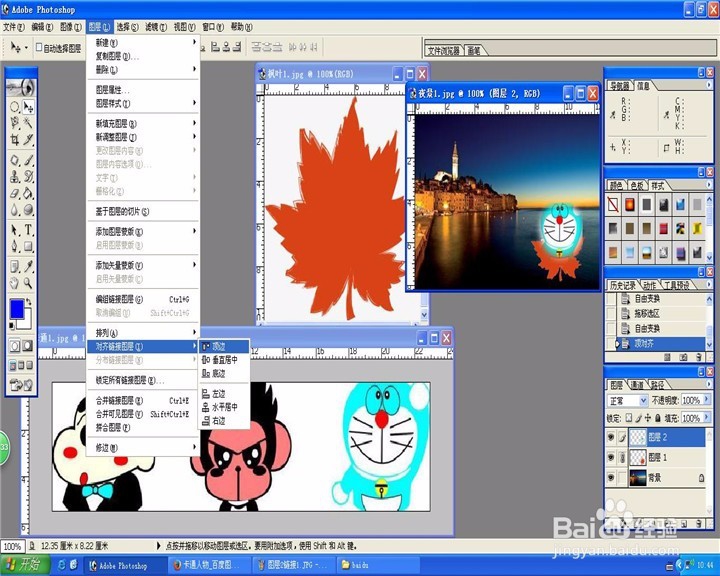Switch to the 通道 tab
720x576 pixels.
(637, 385)
